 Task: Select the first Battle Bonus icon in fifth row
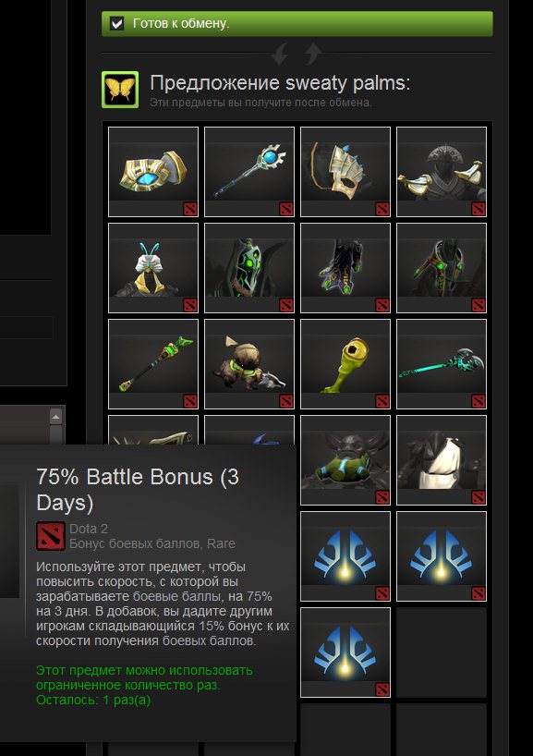(345, 556)
